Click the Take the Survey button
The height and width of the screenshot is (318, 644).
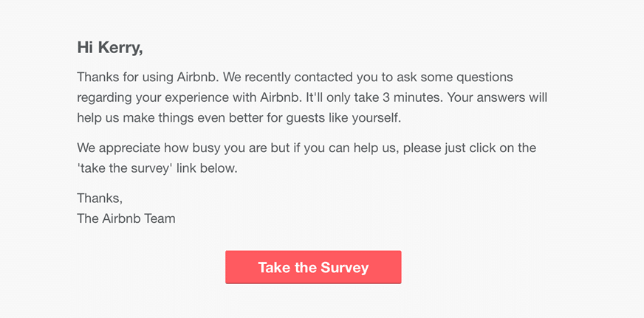[x=313, y=267]
